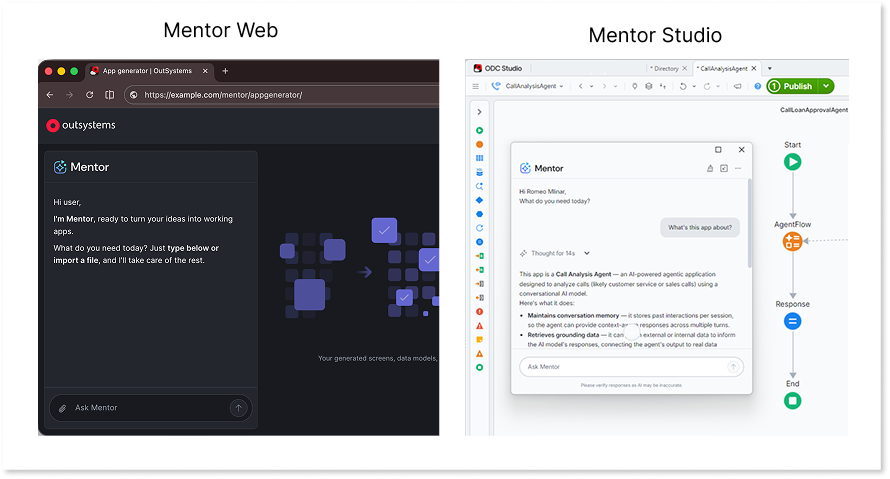Open the blue help question mark icon
This screenshot has width=890, height=479.
(x=758, y=86)
